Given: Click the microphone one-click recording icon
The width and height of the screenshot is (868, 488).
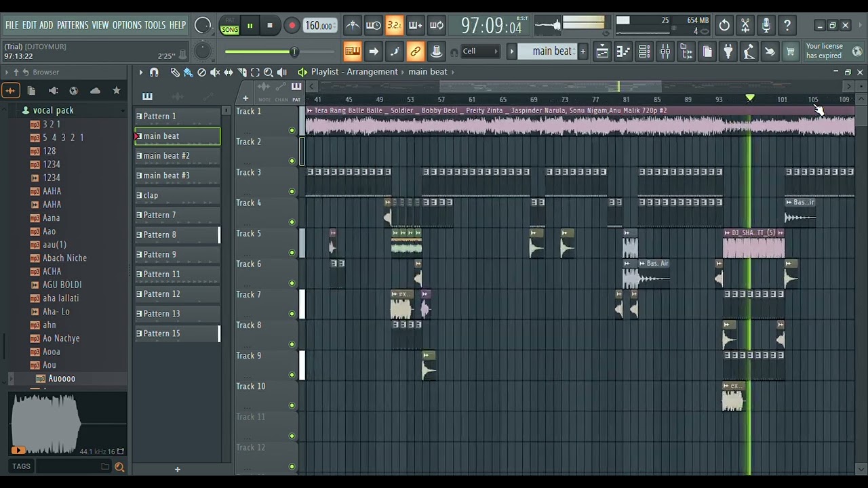Looking at the screenshot, I should [x=766, y=26].
